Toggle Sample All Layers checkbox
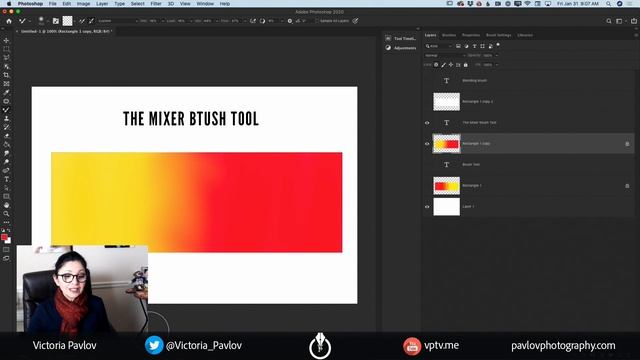640x360 pixels. click(316, 21)
